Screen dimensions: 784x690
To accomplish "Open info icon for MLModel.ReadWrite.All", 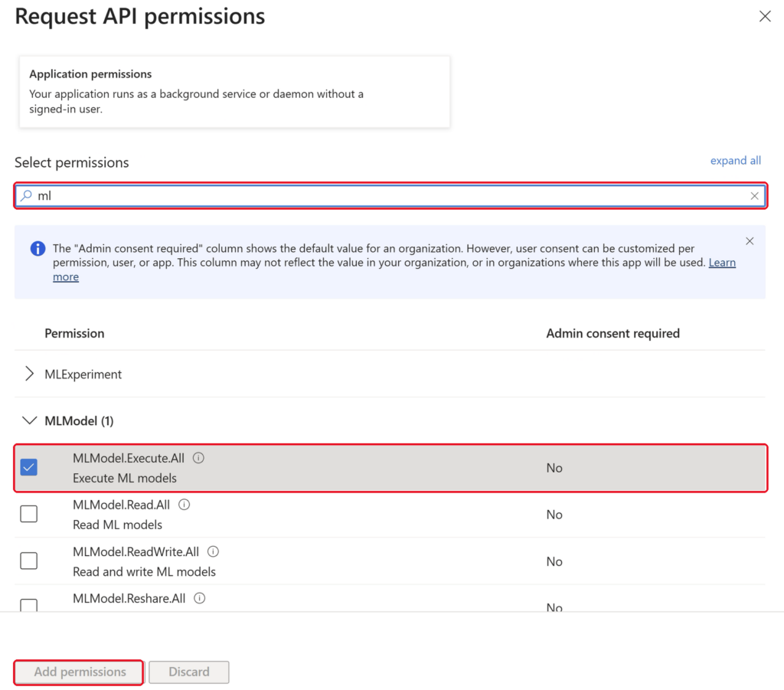I will (x=213, y=551).
